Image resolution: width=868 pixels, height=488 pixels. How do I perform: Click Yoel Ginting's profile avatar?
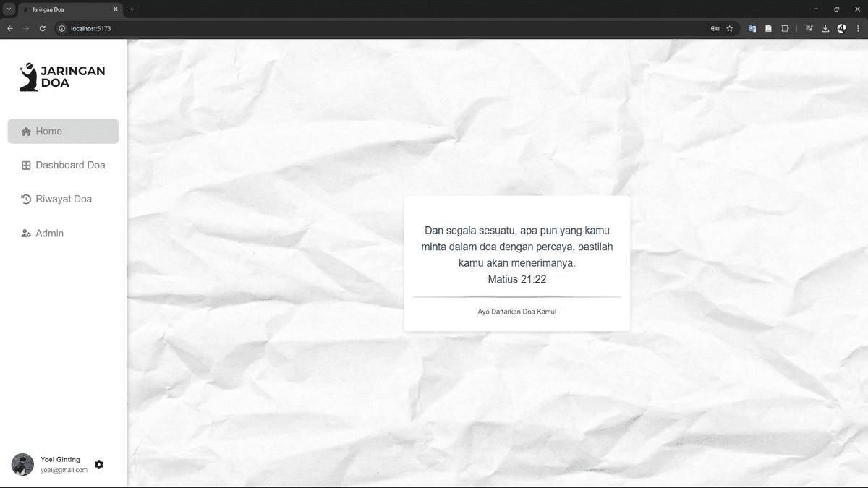coord(22,464)
